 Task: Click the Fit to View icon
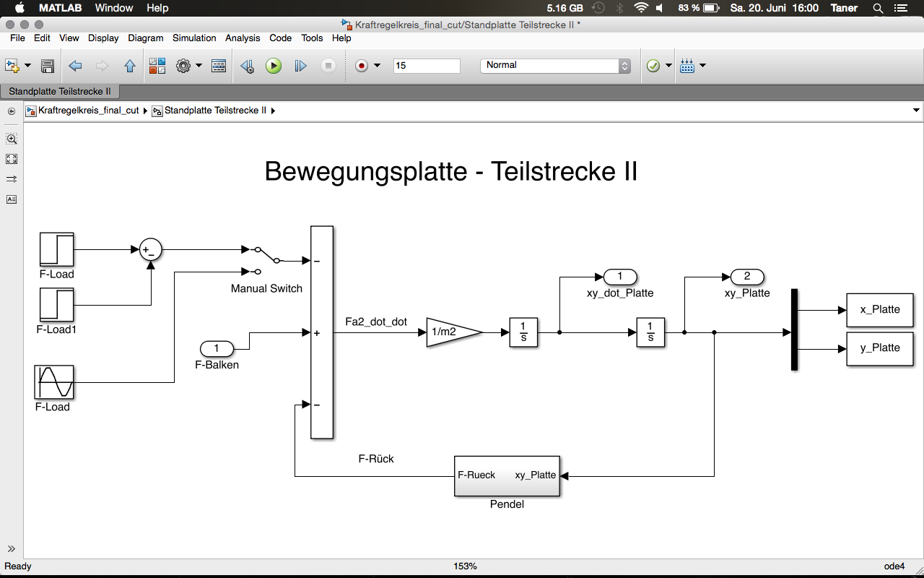[x=12, y=159]
